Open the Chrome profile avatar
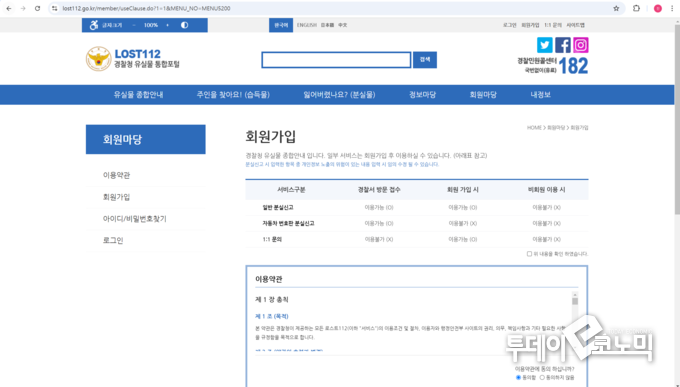The width and height of the screenshot is (680, 387). (x=658, y=8)
